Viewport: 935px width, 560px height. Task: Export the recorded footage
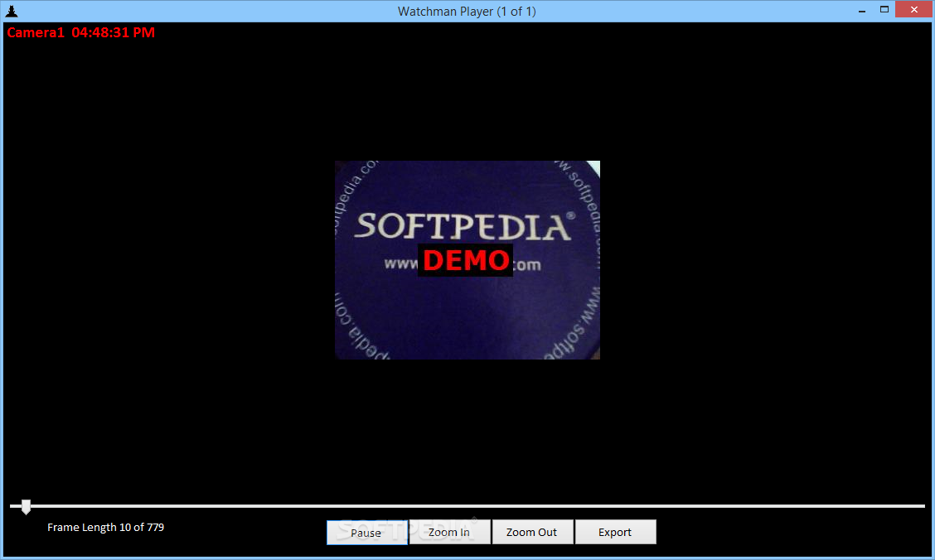pyautogui.click(x=615, y=532)
